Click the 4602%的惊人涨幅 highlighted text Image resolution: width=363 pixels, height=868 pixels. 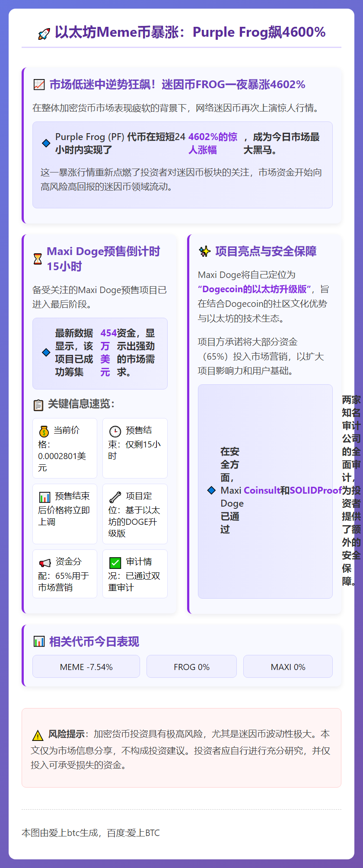pyautogui.click(x=213, y=143)
